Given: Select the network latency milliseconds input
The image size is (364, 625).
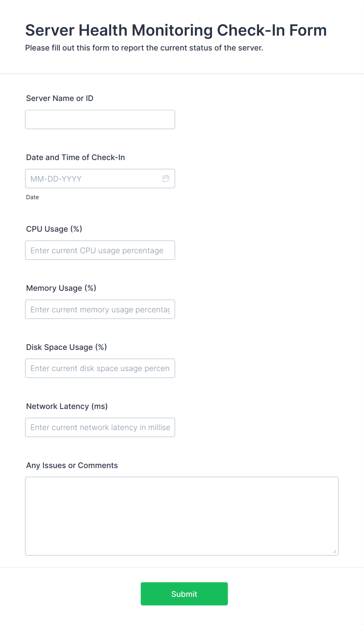Looking at the screenshot, I should click(x=100, y=427).
